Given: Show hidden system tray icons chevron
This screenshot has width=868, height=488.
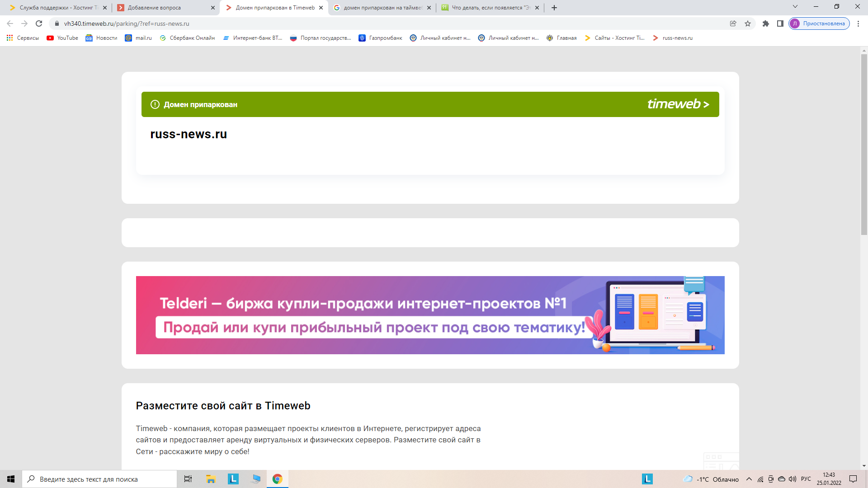Looking at the screenshot, I should (x=749, y=479).
